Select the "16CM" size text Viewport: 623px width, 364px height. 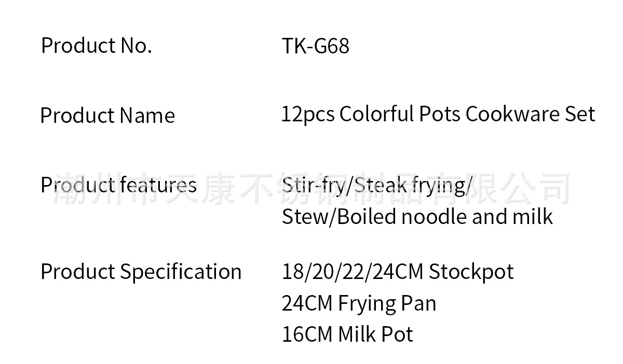307,334
